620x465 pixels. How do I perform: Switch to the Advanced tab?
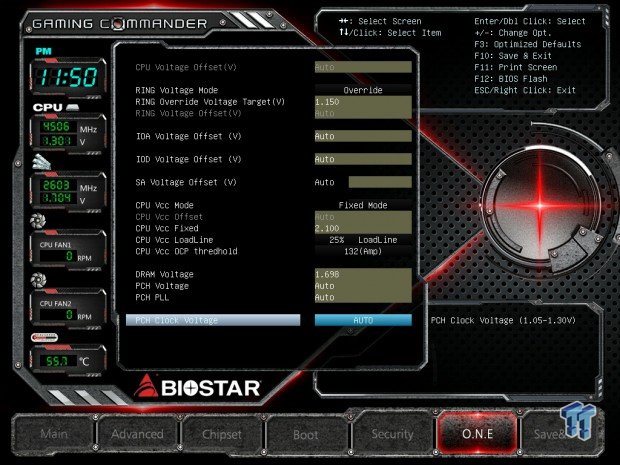pos(137,434)
